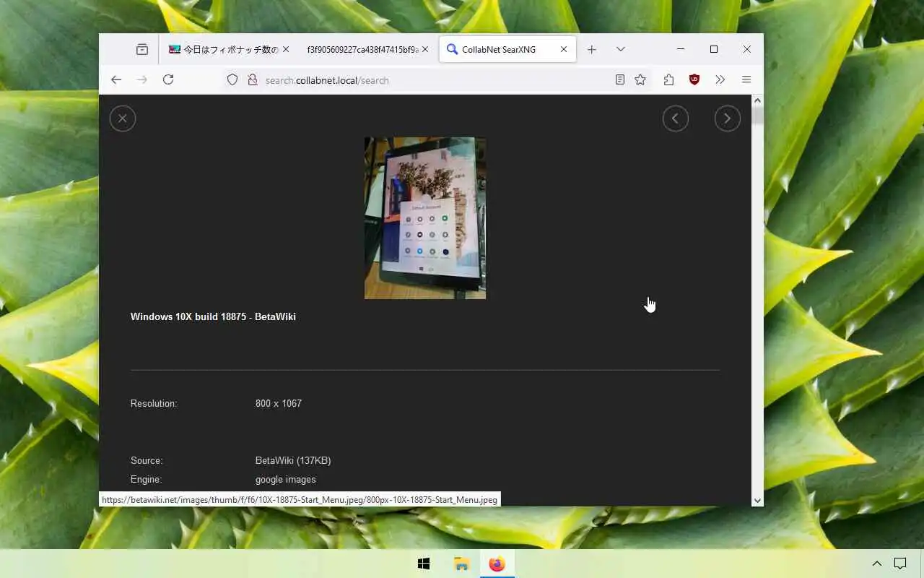Image resolution: width=924 pixels, height=578 pixels.
Task: Go to next image result
Action: click(728, 118)
